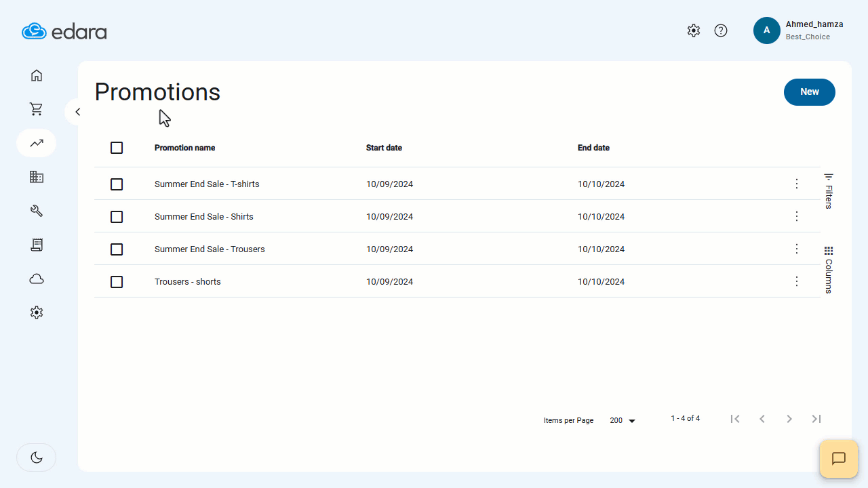Open the chat support widget
Viewport: 868px width, 488px height.
tap(839, 459)
